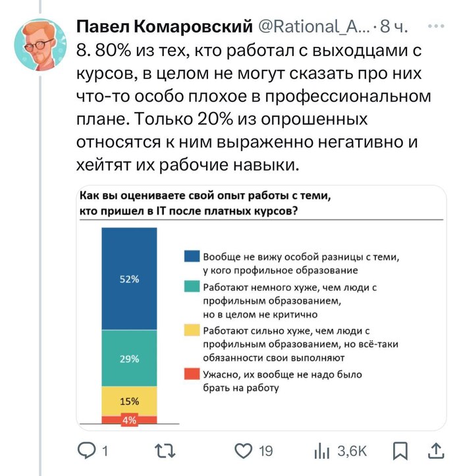The height and width of the screenshot is (476, 461).
Task: Click the red legend color square
Action: click(x=192, y=374)
